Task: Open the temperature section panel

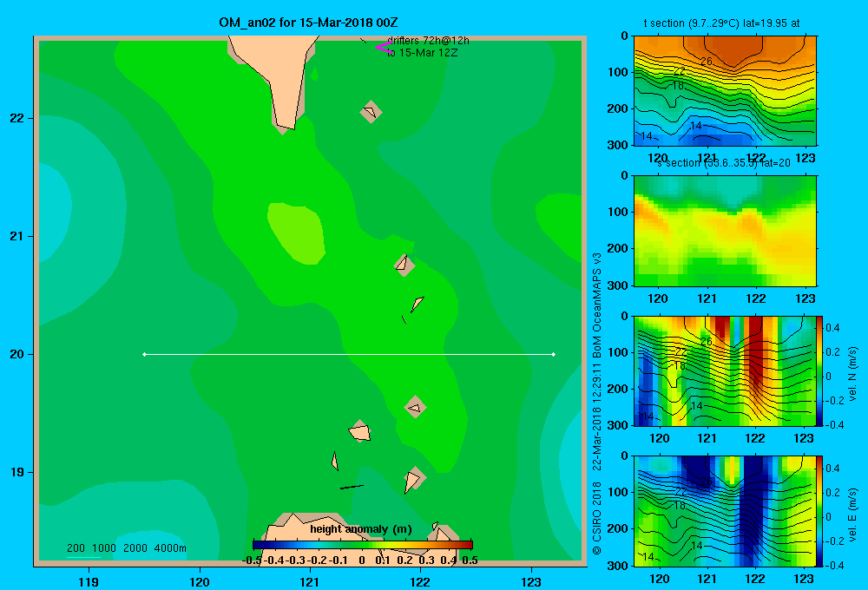Action: [x=725, y=91]
